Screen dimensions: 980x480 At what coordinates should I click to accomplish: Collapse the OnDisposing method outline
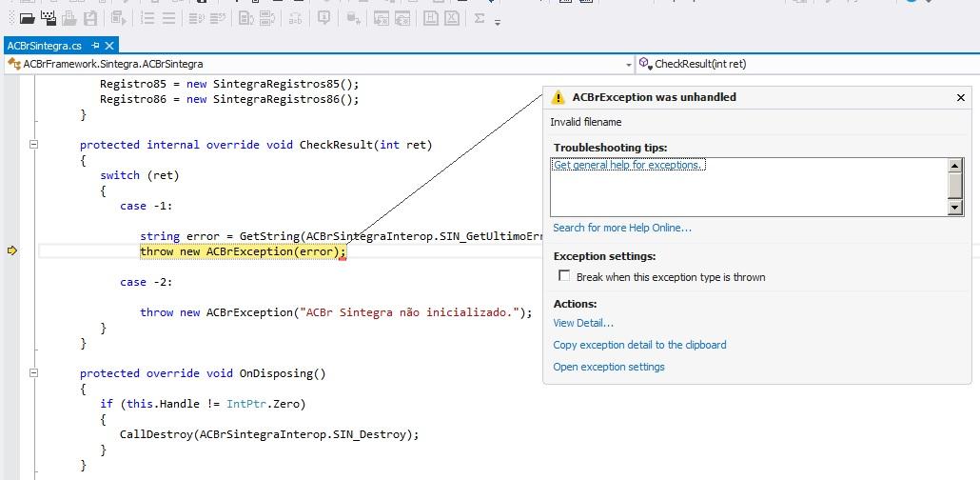(x=34, y=373)
